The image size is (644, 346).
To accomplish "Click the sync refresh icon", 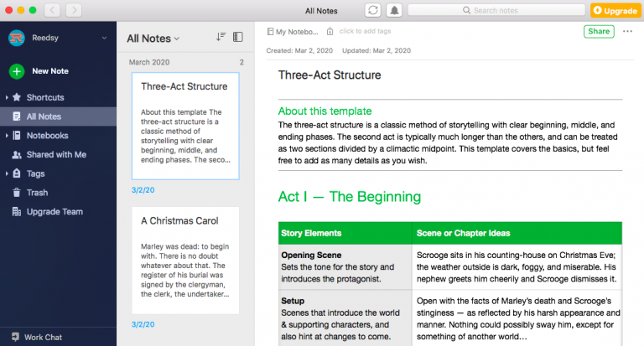I will click(x=373, y=10).
